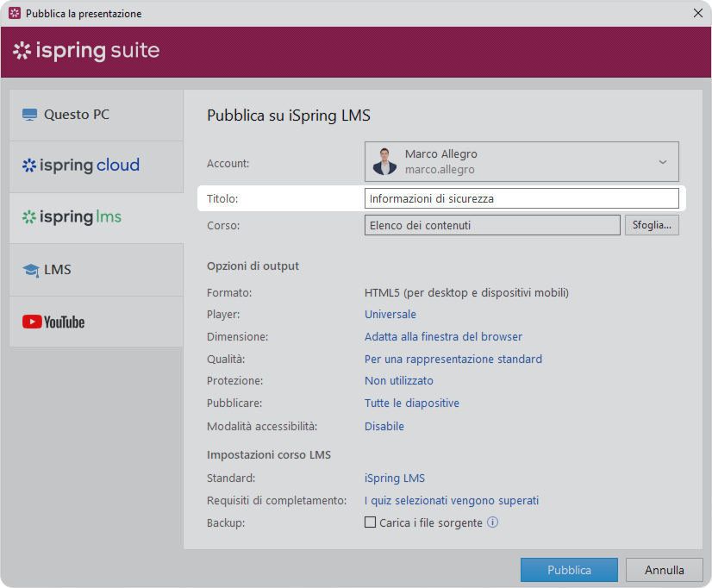Choose the LMS graduation cap tab
This screenshot has width=712, height=588.
[x=96, y=270]
